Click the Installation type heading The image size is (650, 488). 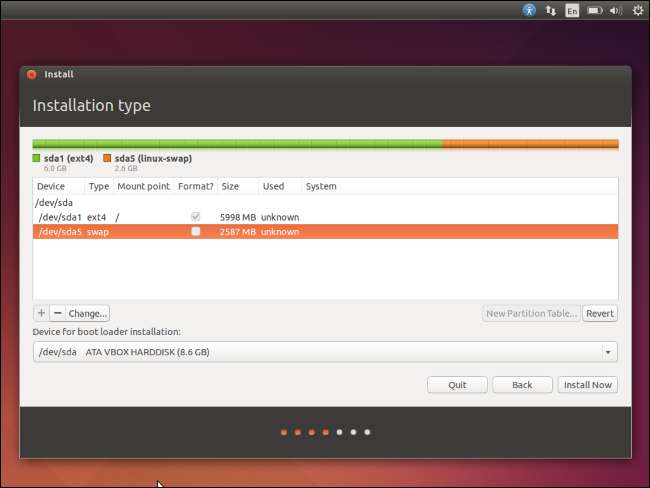pyautogui.click(x=92, y=106)
